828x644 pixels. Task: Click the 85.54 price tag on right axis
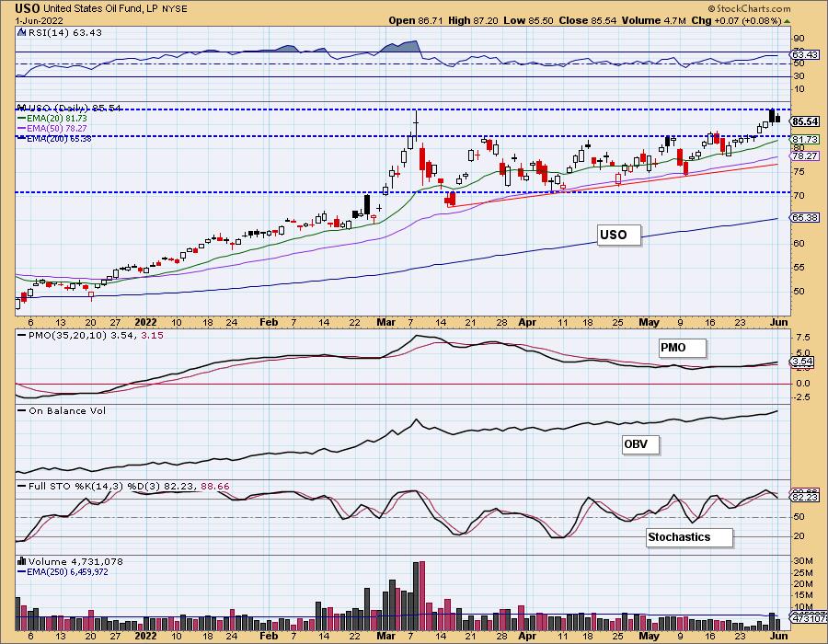click(x=805, y=121)
